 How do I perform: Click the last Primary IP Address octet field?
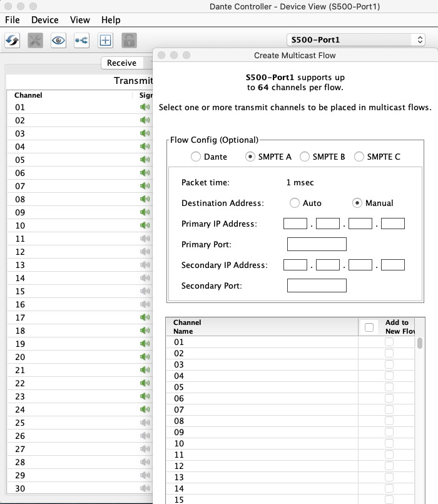[x=393, y=224]
